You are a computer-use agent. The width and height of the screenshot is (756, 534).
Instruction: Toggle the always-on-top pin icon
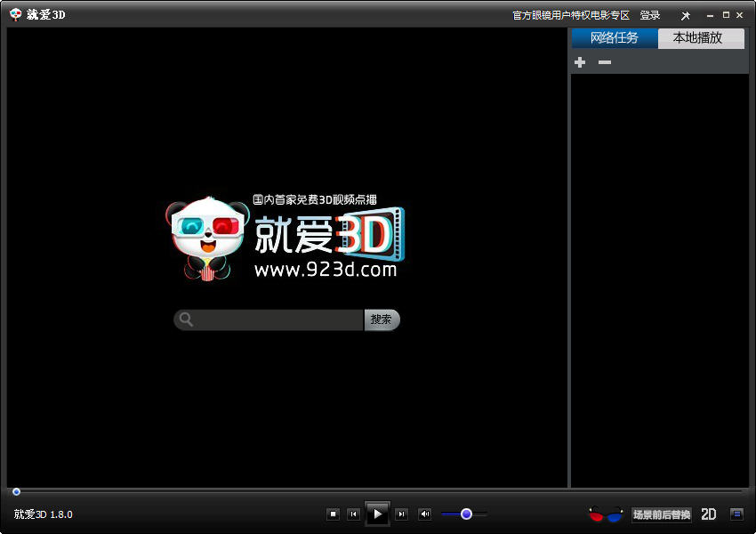(x=686, y=14)
